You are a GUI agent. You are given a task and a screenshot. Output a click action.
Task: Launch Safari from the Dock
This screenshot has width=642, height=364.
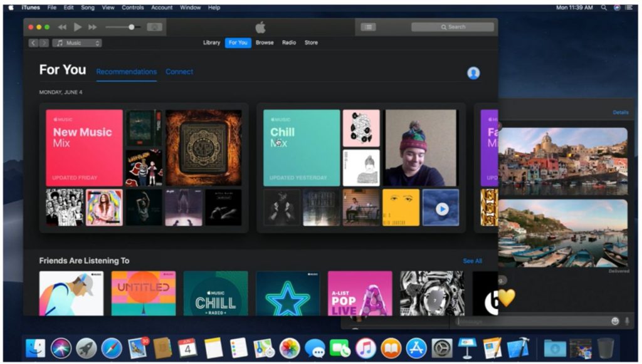click(x=112, y=347)
